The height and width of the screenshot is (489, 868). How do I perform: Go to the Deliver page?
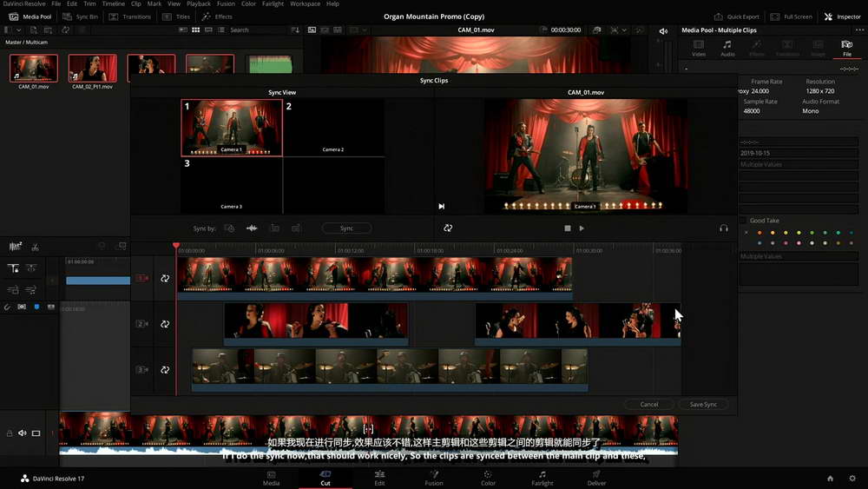pos(596,479)
